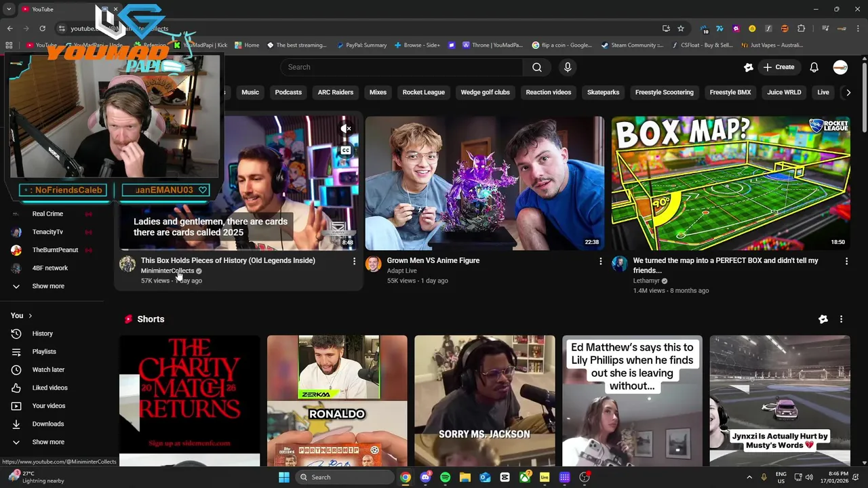Select the ARC Raiders filter chip

(x=336, y=92)
